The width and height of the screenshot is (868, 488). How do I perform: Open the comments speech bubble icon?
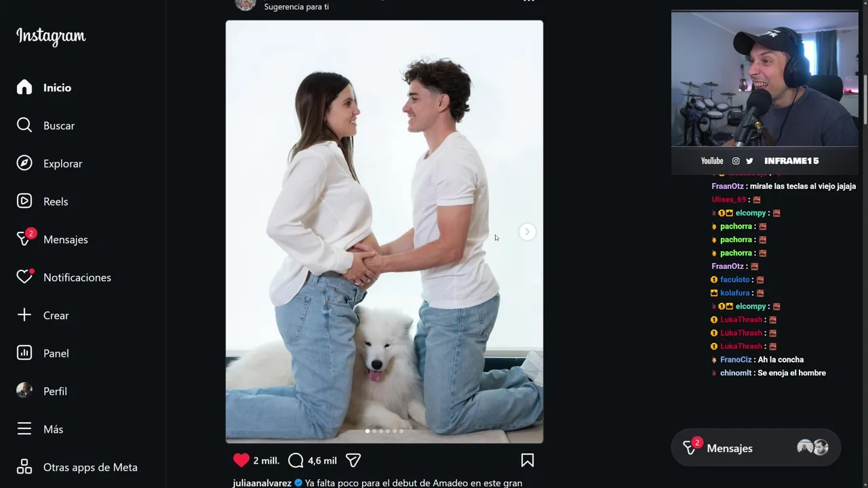point(296,460)
